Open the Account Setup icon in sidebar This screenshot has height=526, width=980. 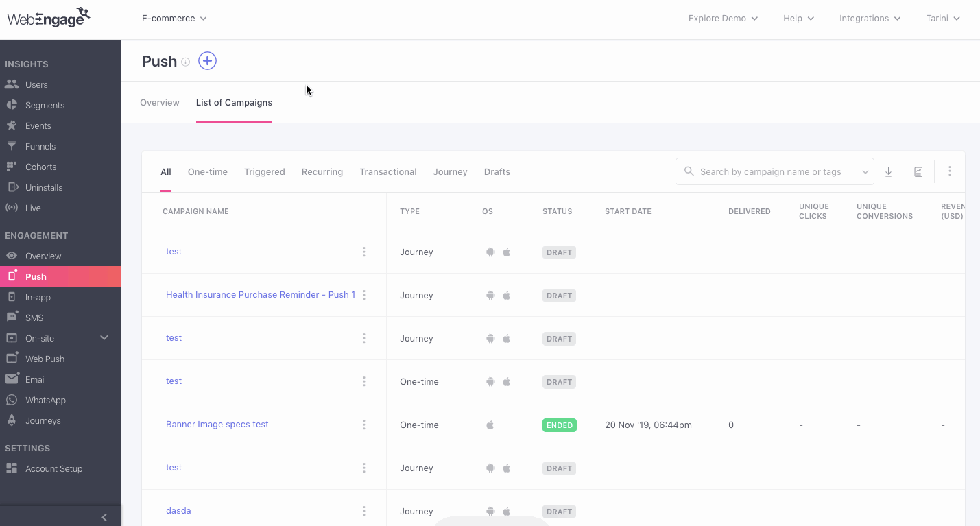(x=12, y=468)
